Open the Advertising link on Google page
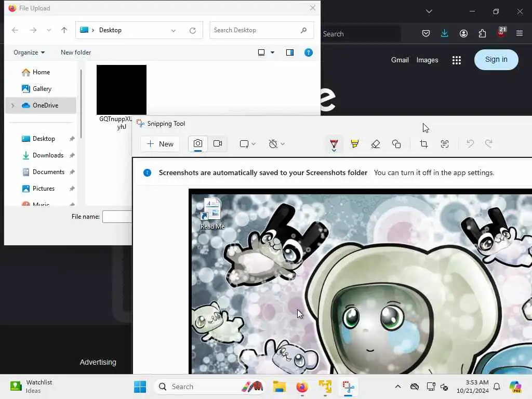Image resolution: width=532 pixels, height=399 pixels. (98, 362)
